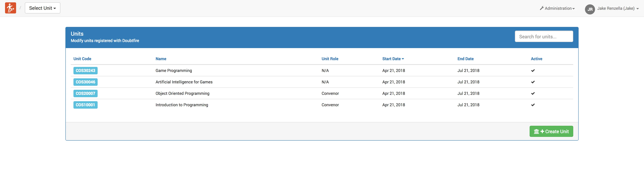The image size is (644, 172).
Task: Click active checkmark for Artificial Intelligence for Games
Action: [x=533, y=82]
